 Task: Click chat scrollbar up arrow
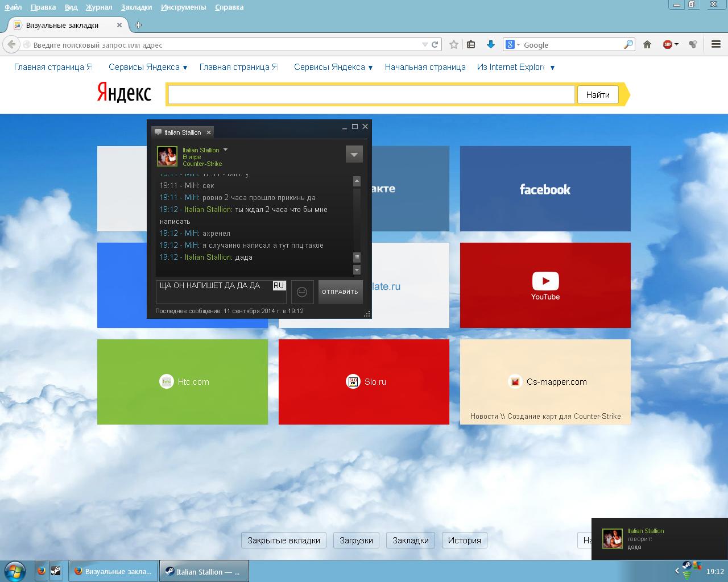point(357,181)
